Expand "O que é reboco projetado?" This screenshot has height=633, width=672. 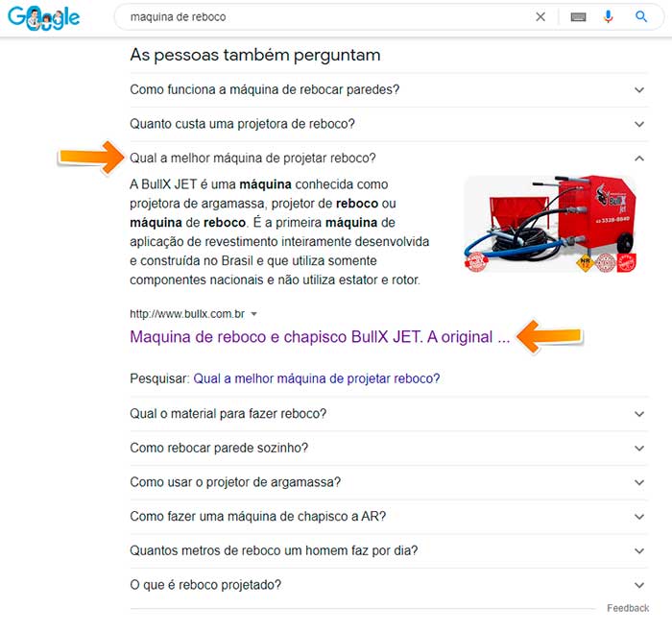(x=389, y=585)
